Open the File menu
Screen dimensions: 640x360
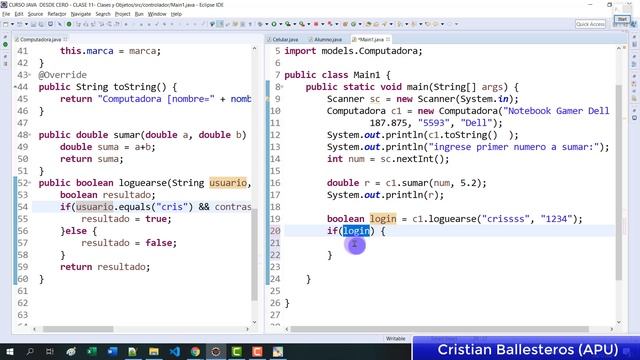click(x=6, y=14)
